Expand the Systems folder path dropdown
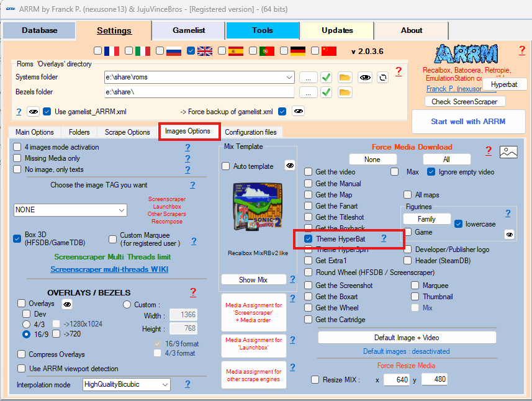The height and width of the screenshot is (401, 532). 289,77
